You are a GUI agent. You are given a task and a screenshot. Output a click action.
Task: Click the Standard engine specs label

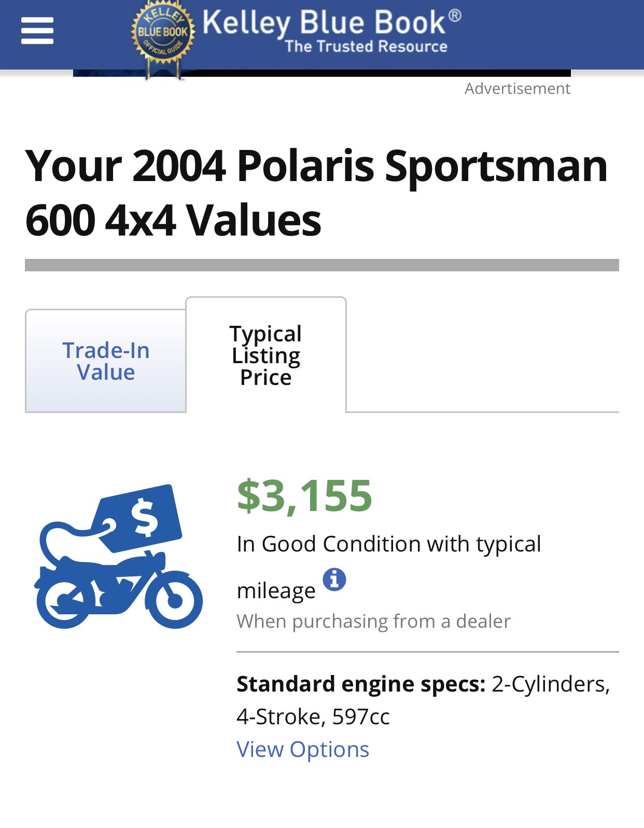click(361, 684)
